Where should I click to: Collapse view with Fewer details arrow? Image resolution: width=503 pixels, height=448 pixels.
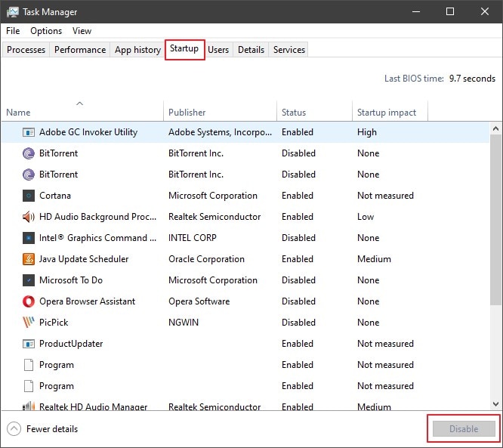pyautogui.click(x=14, y=429)
